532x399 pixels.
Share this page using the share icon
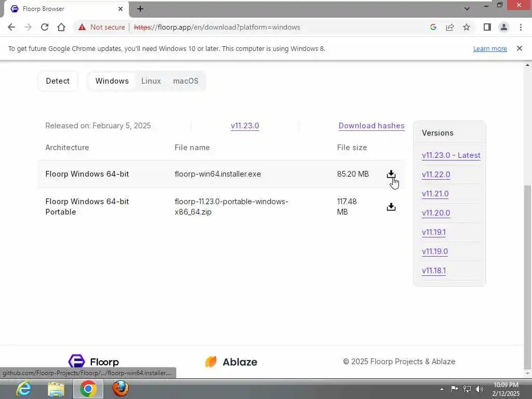point(450,27)
